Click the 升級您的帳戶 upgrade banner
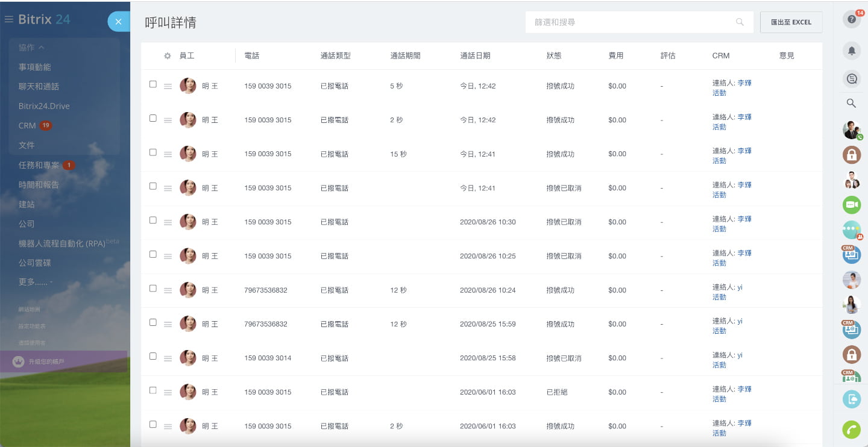The height and width of the screenshot is (447, 868). 63,362
